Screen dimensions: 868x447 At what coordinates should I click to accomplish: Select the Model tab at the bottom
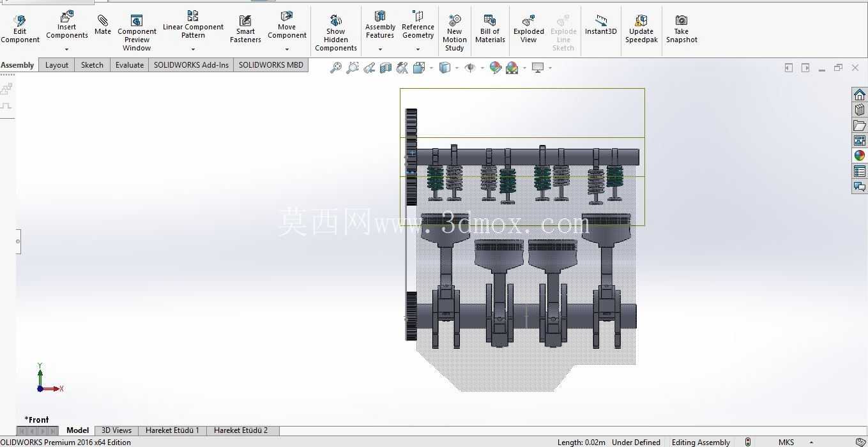[77, 430]
